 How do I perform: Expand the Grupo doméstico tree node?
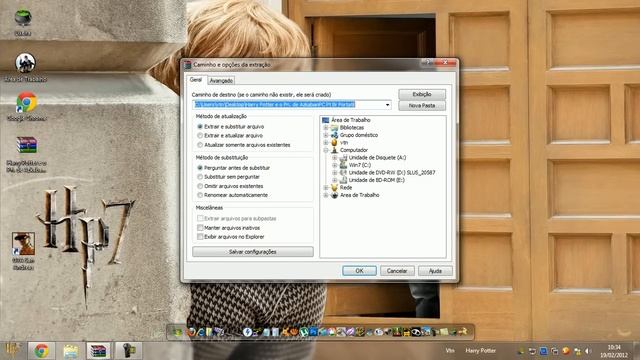tap(326, 135)
